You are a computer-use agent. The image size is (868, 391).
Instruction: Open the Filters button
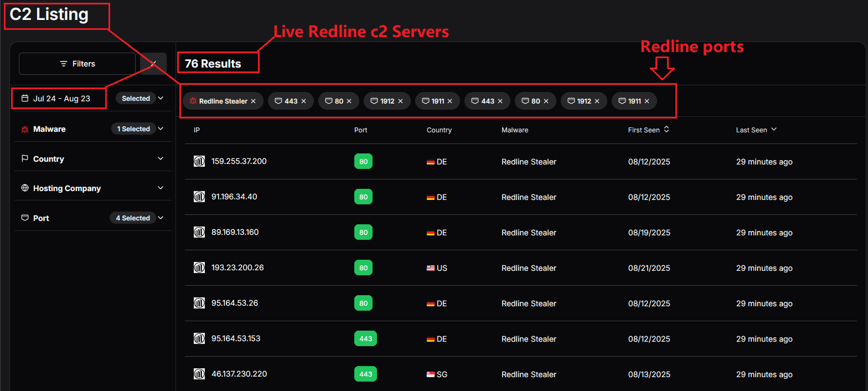tap(77, 64)
